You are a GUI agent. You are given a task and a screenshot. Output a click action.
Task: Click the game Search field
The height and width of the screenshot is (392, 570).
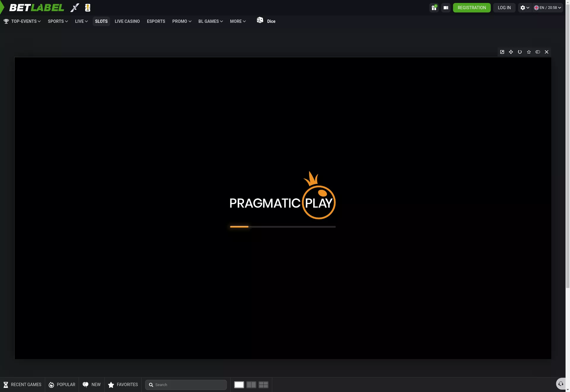(x=186, y=385)
